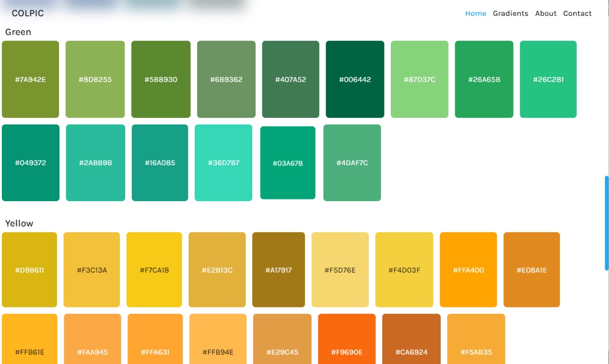Select the orange #FFA400 swatch
Viewport: 609px width, 364px height.
pos(468,270)
